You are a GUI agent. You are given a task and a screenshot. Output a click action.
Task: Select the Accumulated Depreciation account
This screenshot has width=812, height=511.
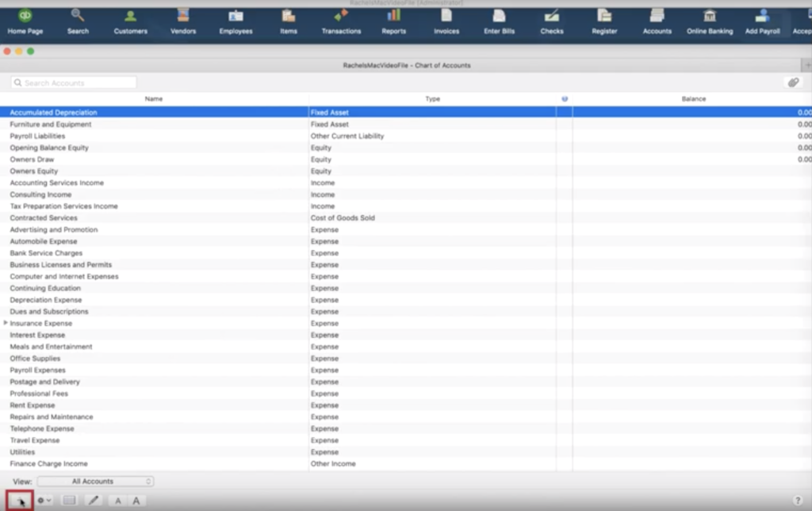[x=406, y=113]
